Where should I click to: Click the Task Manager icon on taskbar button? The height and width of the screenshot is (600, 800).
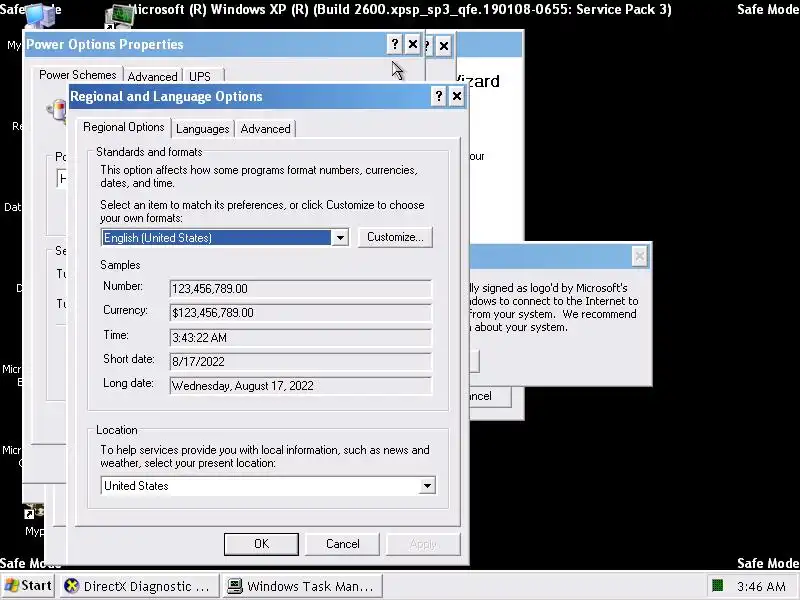tap(235, 586)
